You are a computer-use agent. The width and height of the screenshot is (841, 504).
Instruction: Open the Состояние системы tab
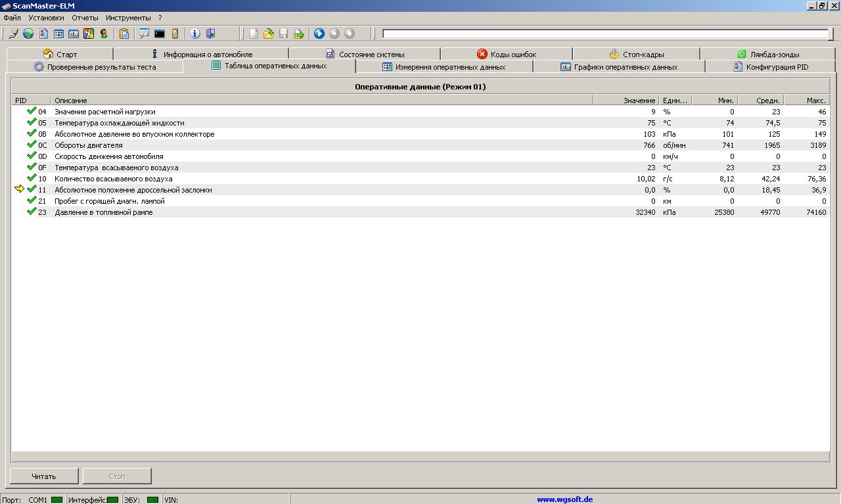[x=365, y=54]
